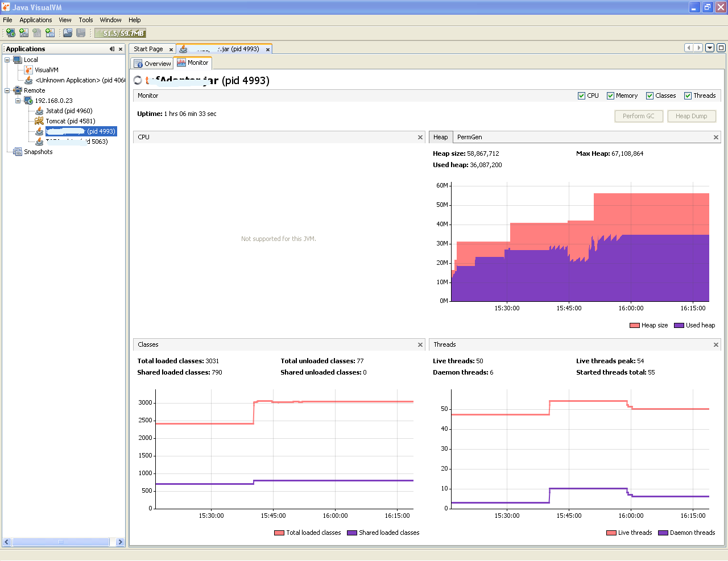The height and width of the screenshot is (561, 728).
Task: Click the Heap Dump button
Action: [691, 116]
